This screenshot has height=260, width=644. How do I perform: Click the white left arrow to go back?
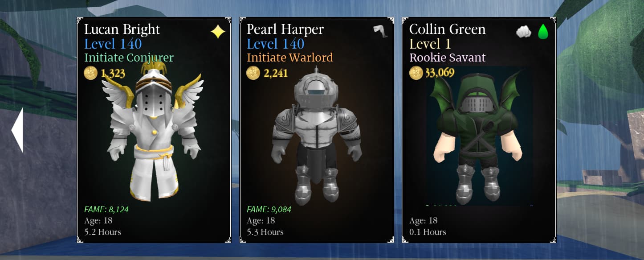tap(17, 130)
